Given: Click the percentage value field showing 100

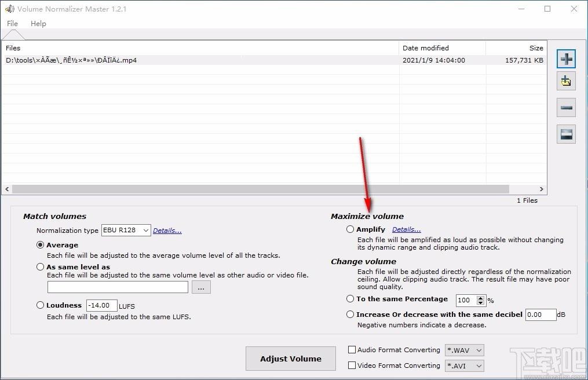Looking at the screenshot, I should coord(466,300).
